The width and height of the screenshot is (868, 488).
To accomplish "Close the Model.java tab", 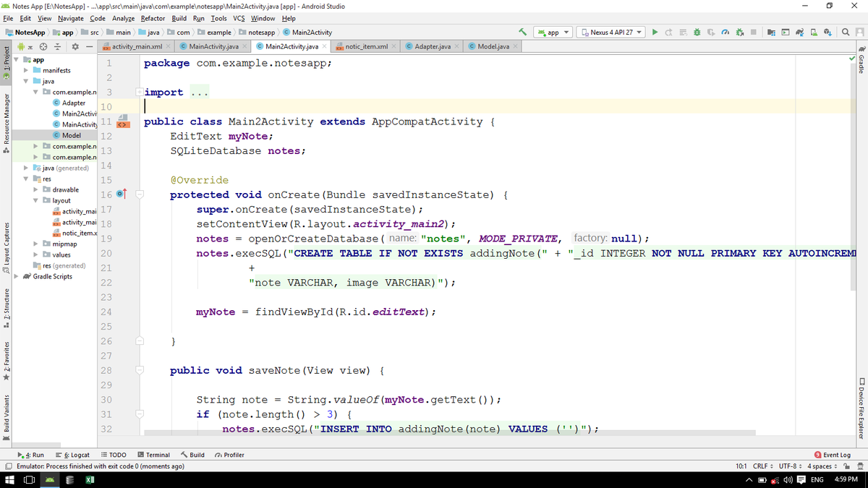I will [515, 46].
